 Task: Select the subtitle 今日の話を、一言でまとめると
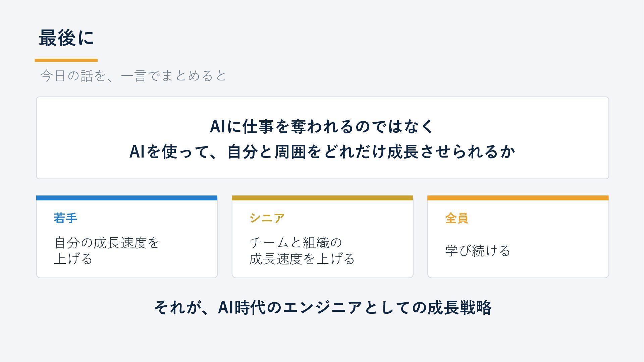pos(133,76)
